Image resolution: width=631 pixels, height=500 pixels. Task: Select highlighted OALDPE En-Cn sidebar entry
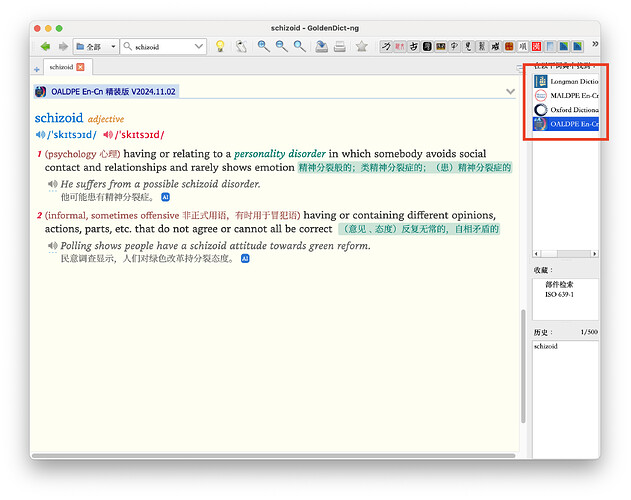click(x=566, y=124)
